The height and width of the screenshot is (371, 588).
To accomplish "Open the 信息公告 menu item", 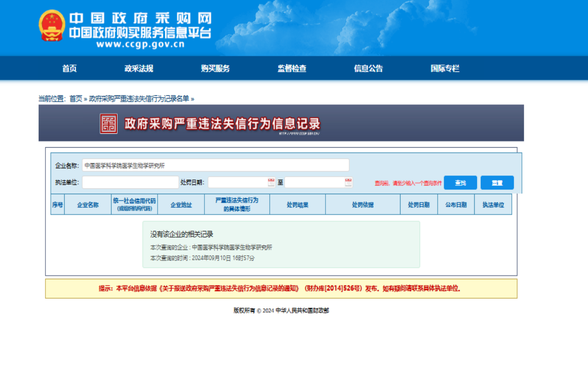I will tap(369, 68).
